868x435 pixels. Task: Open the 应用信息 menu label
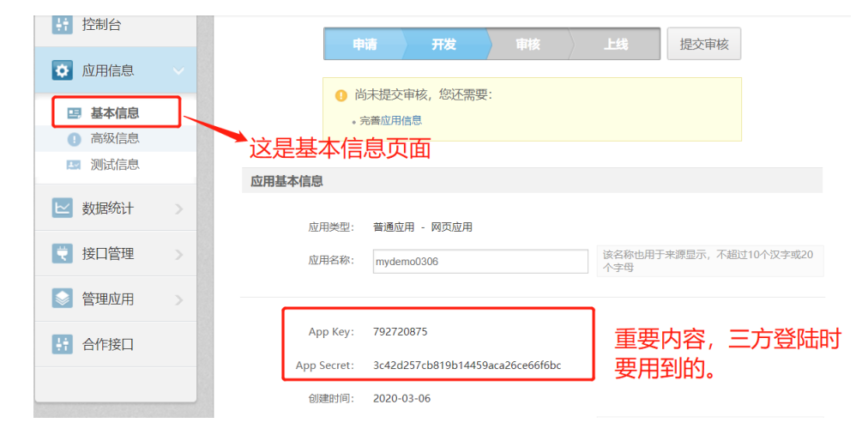coord(108,70)
